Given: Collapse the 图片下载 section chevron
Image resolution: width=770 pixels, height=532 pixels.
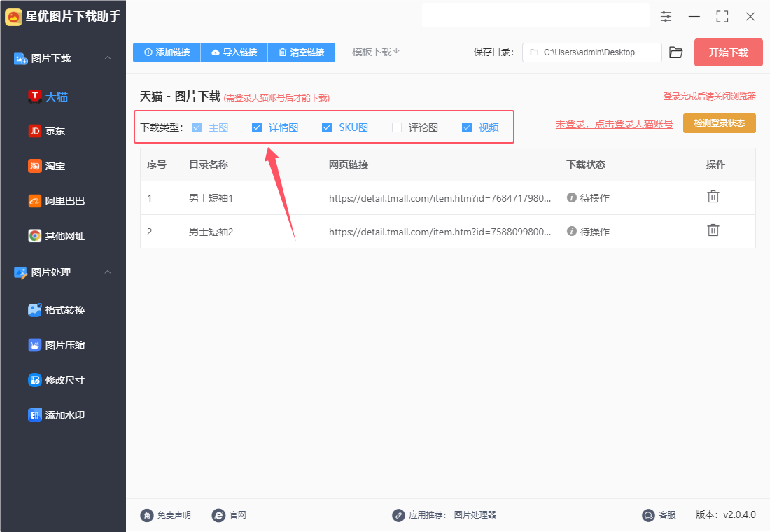Looking at the screenshot, I should tap(108, 58).
